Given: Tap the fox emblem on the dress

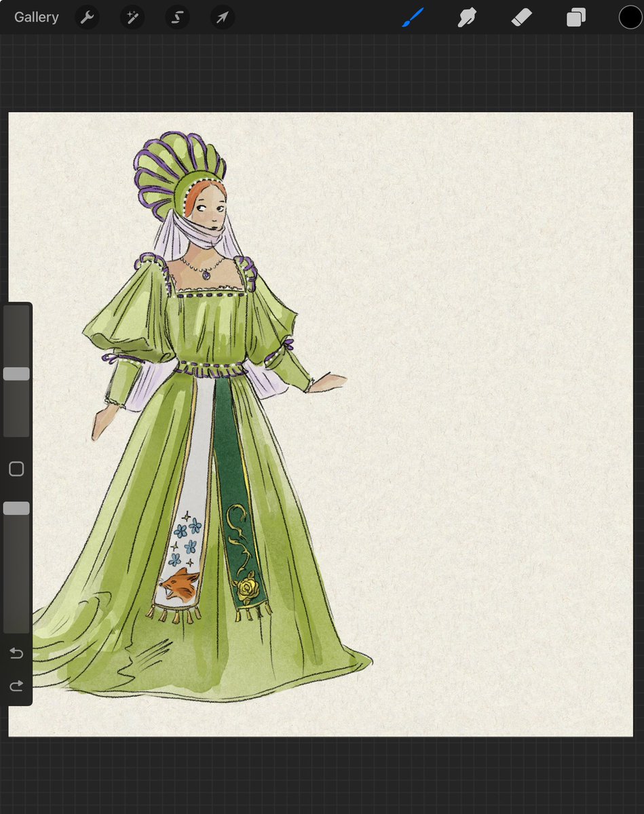Looking at the screenshot, I should point(180,584).
